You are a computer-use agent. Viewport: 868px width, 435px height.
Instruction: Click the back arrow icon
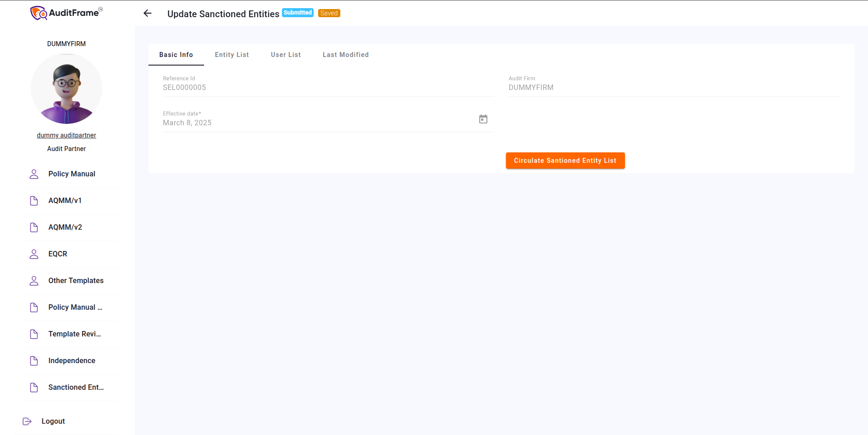pyautogui.click(x=148, y=13)
